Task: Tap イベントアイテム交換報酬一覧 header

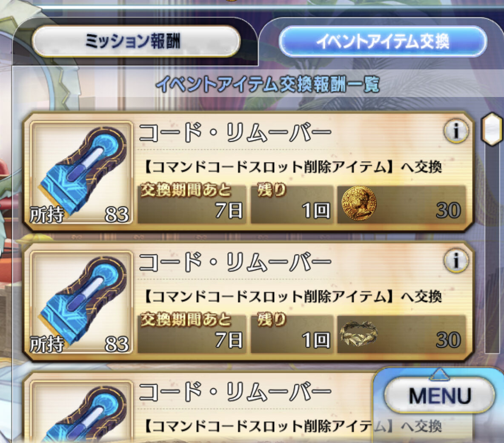Action: point(268,85)
